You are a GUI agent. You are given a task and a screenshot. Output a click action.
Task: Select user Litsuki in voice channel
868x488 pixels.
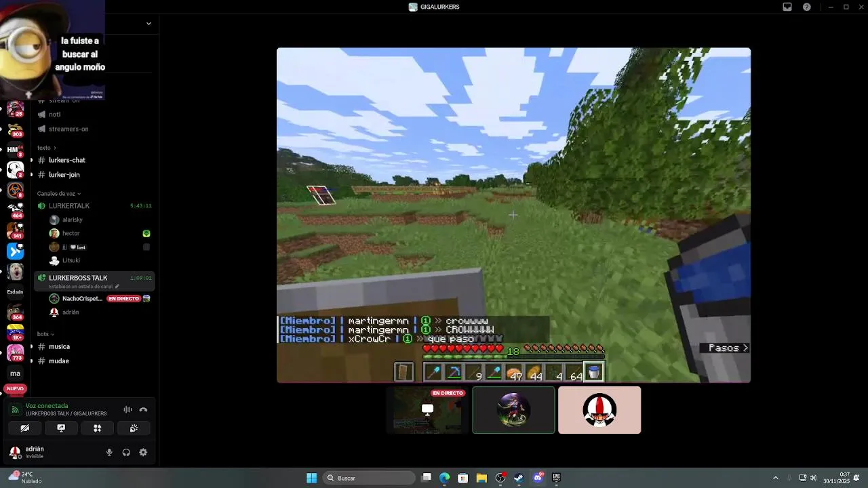(71, 260)
